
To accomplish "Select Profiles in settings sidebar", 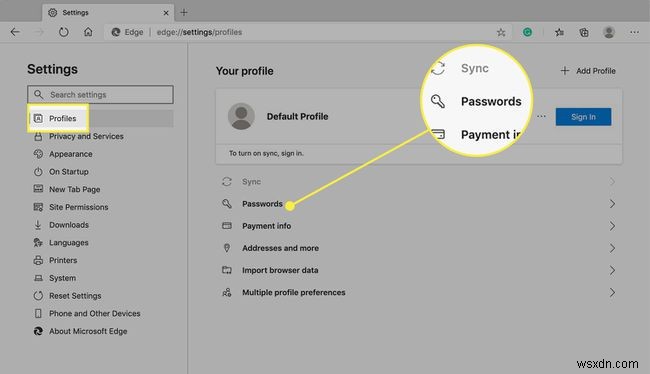I will click(x=100, y=118).
